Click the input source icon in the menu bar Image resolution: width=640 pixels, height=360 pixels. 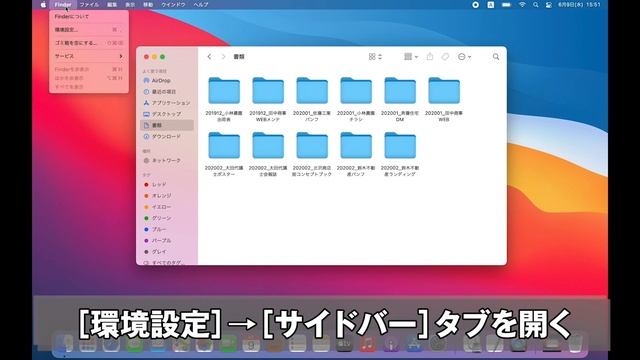[491, 4]
